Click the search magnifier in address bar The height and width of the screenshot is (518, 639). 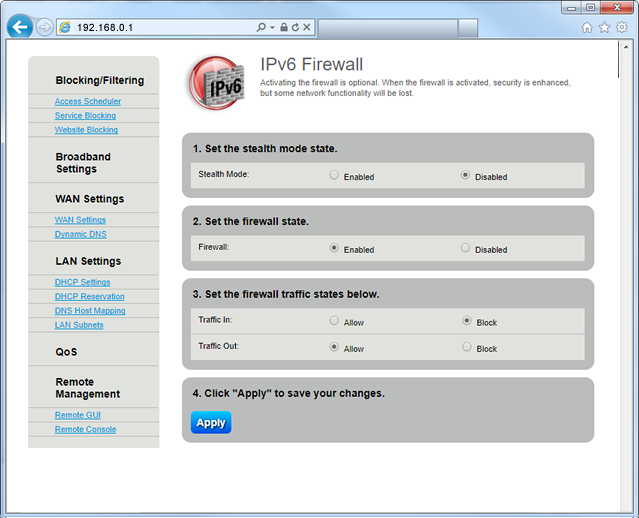pos(261,27)
